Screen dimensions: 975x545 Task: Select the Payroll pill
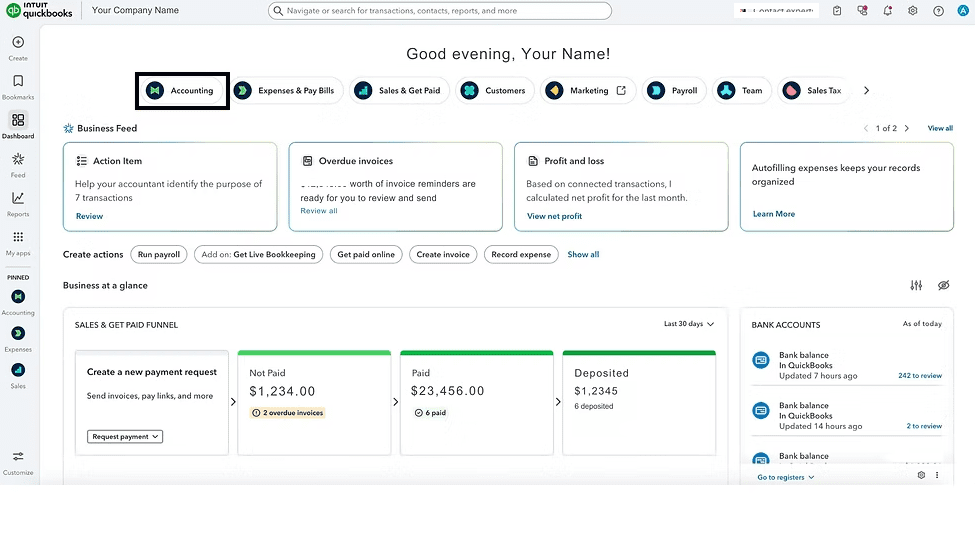click(674, 91)
